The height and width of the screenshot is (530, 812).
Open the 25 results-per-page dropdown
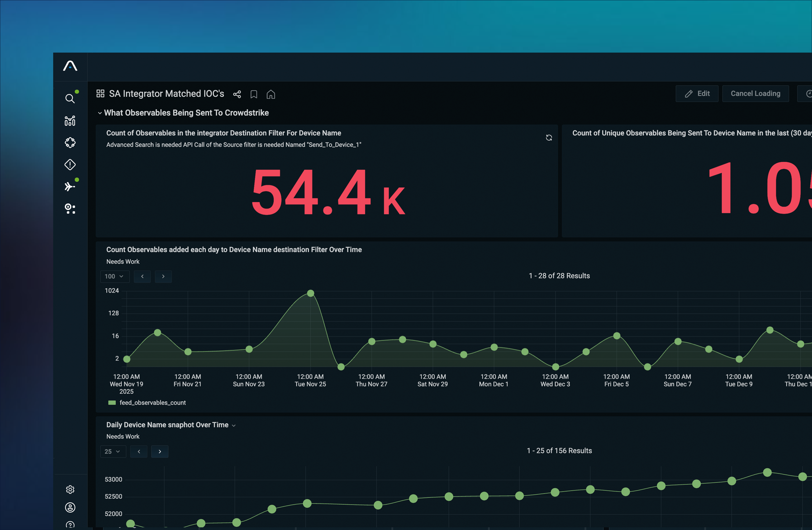click(x=113, y=452)
